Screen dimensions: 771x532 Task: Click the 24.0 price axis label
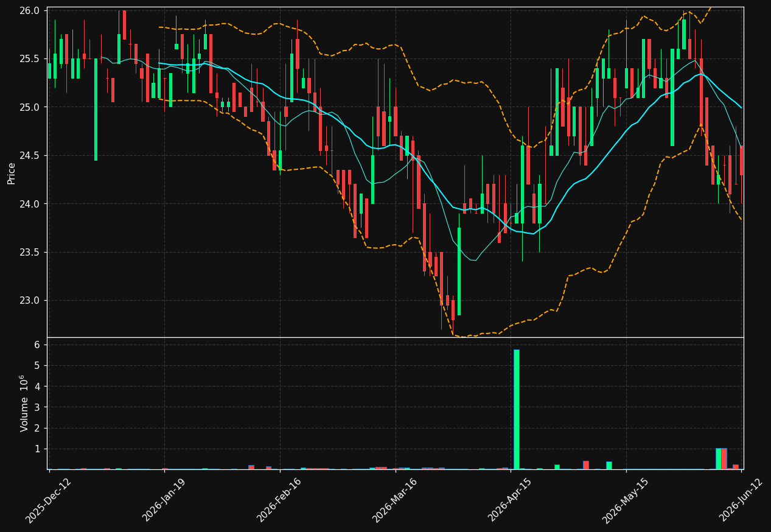click(x=30, y=204)
